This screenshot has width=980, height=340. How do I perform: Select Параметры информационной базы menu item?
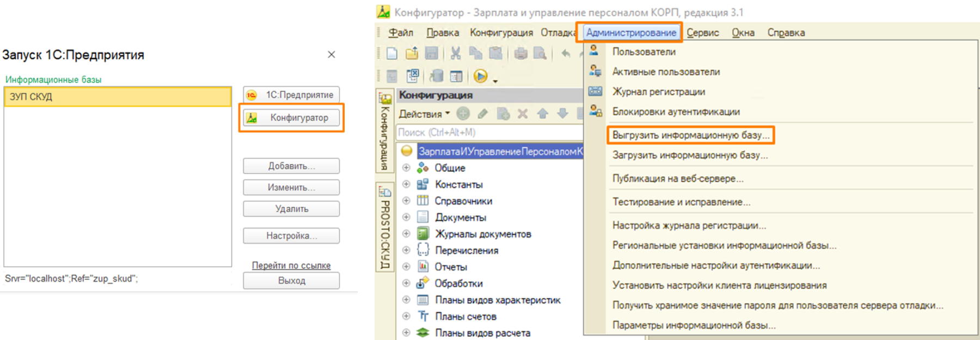694,325
